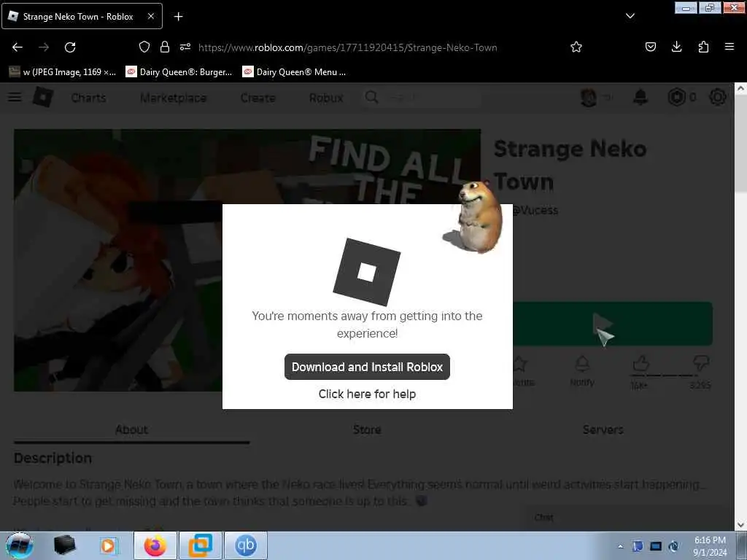
Task: Click the Roblox search magnifier icon
Action: [371, 97]
